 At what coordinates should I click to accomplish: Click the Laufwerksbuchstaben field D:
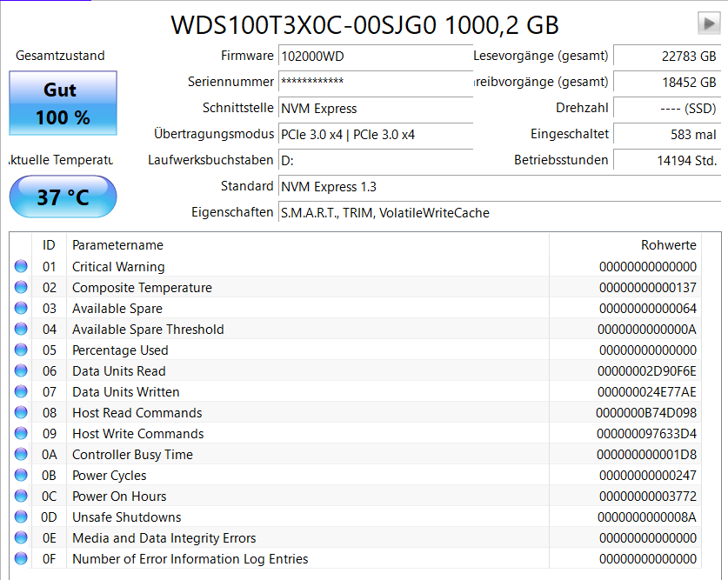pyautogui.click(x=376, y=161)
